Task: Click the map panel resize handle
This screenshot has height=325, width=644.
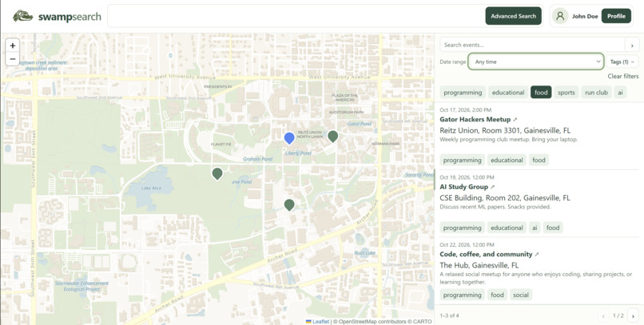Action: point(435,180)
